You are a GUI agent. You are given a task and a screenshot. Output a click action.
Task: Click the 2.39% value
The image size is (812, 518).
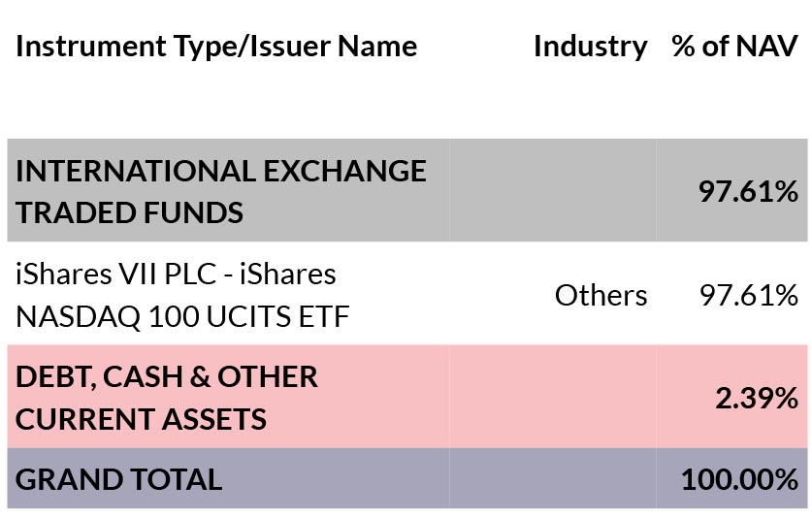pyautogui.click(x=757, y=399)
